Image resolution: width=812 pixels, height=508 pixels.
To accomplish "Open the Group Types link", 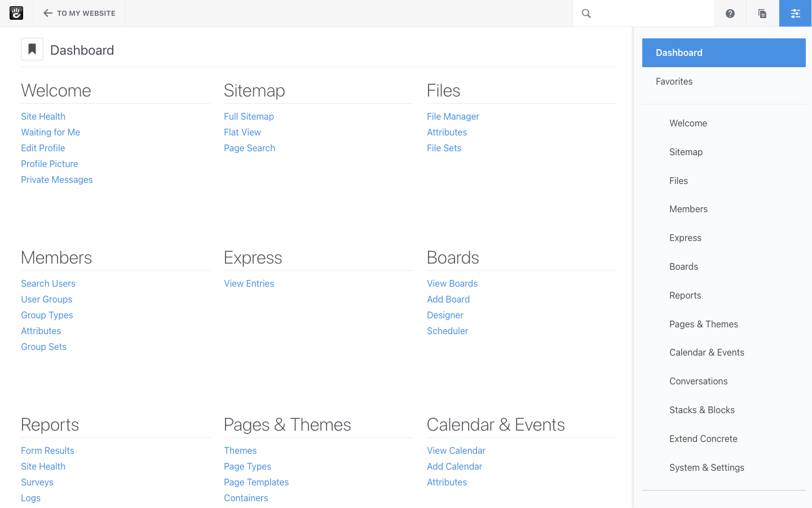I will 47,315.
